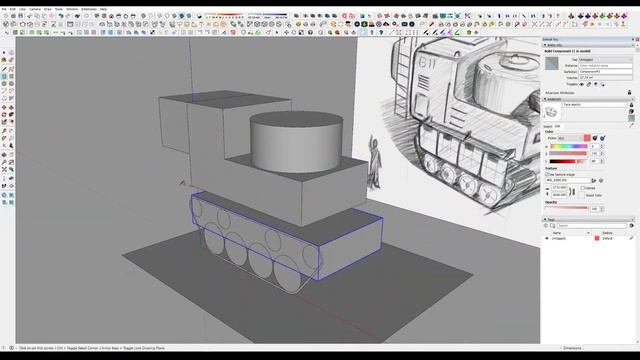Viewport: 640px width, 360px height.
Task: Open the Name column sort dropdown in Tags
Action: coord(588,233)
